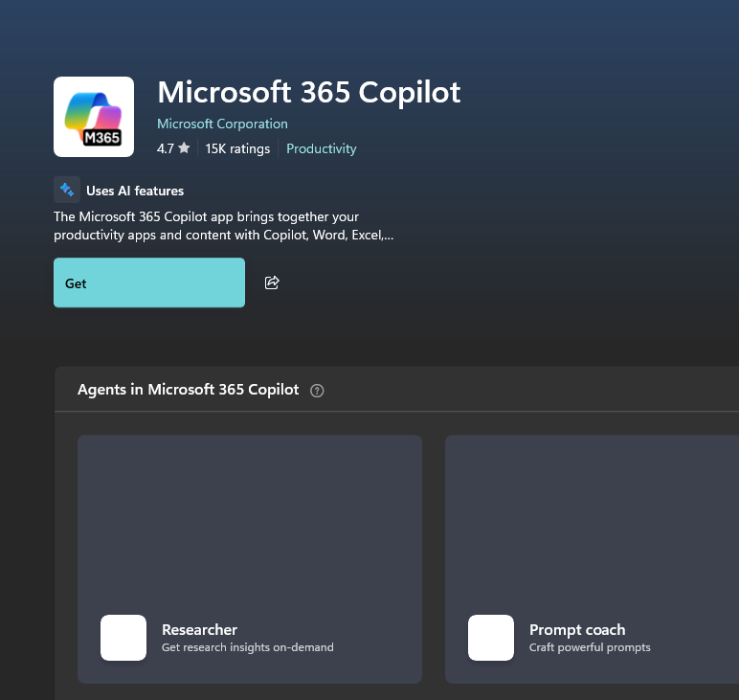Open the Productivity category link

tap(322, 149)
